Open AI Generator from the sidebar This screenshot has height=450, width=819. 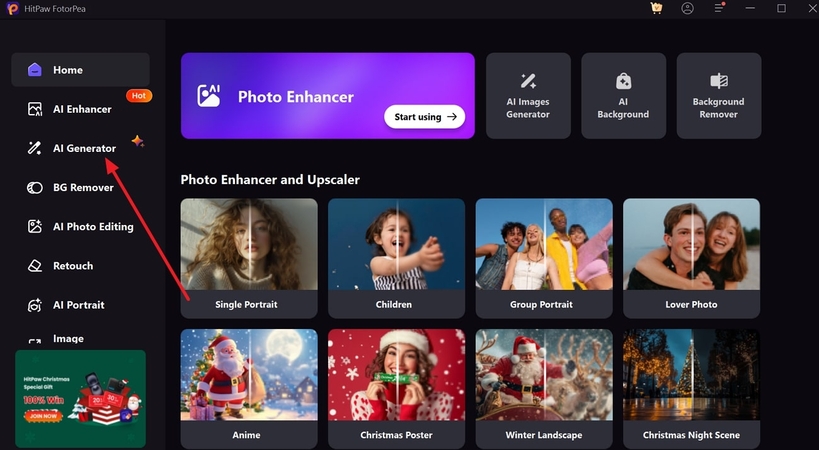(80, 148)
